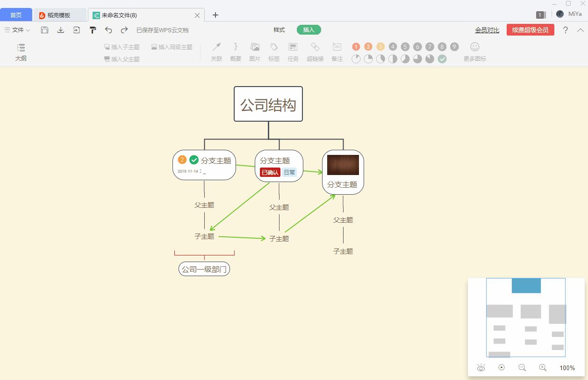Insert a 备注 note
Screen dimensions: 588x380
[337, 51]
